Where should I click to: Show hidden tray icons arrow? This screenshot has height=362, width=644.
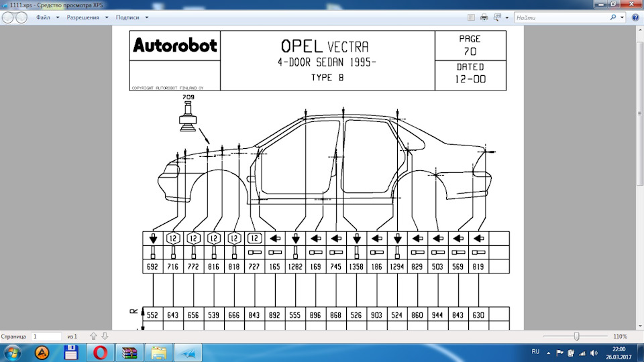click(548, 353)
